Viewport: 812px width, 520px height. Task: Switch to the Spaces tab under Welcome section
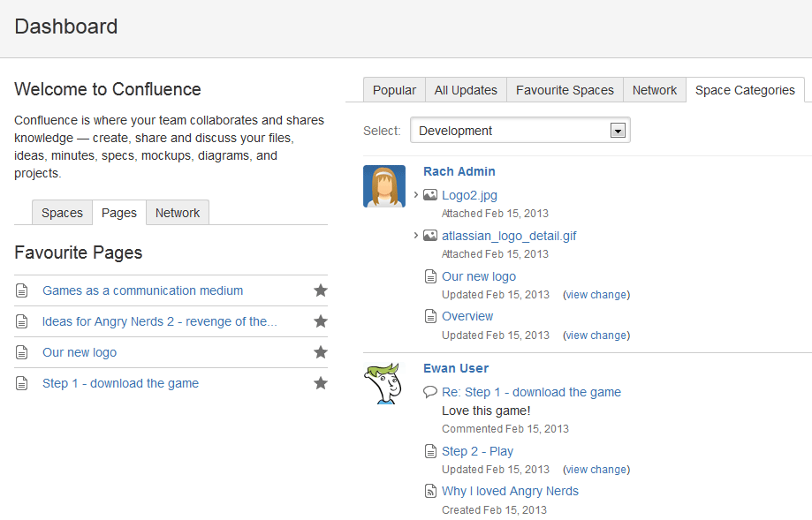(x=61, y=212)
